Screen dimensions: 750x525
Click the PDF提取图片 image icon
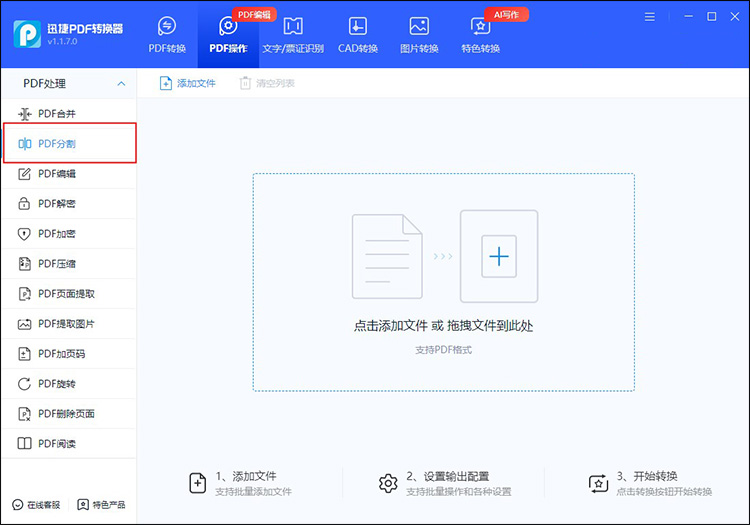tap(24, 324)
